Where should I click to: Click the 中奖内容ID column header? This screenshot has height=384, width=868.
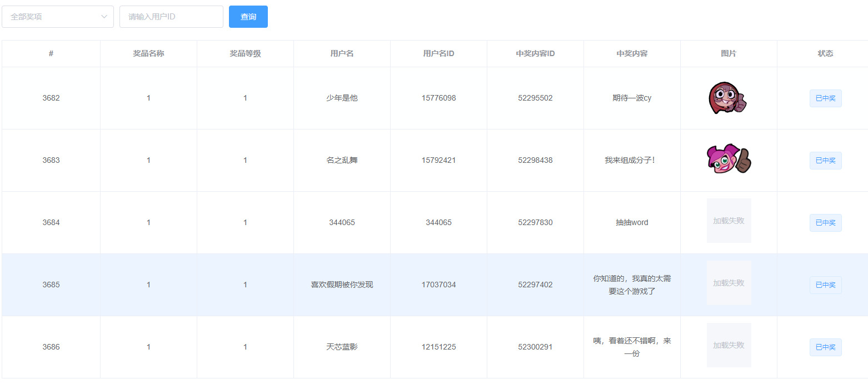tap(535, 53)
